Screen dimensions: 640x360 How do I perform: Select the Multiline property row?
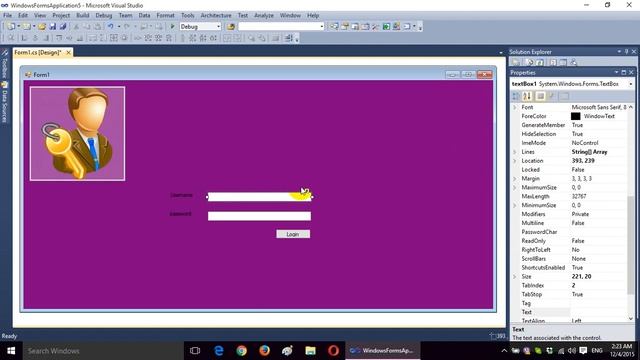click(570, 223)
